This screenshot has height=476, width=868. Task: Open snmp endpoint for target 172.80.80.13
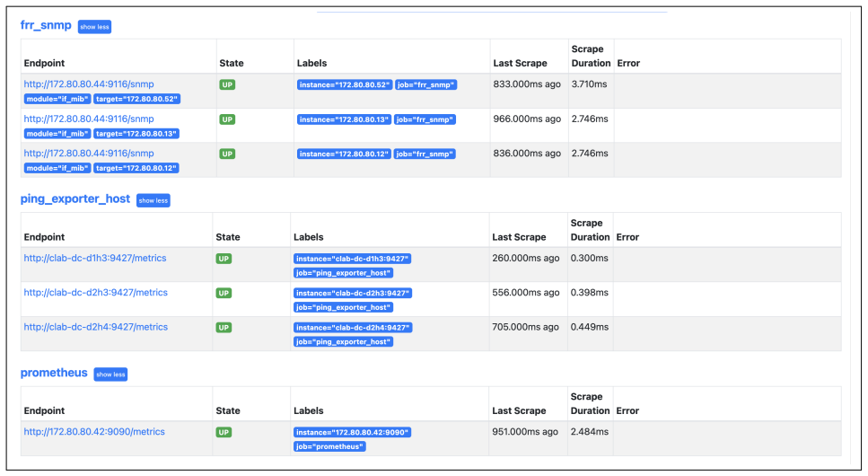pyautogui.click(x=89, y=119)
